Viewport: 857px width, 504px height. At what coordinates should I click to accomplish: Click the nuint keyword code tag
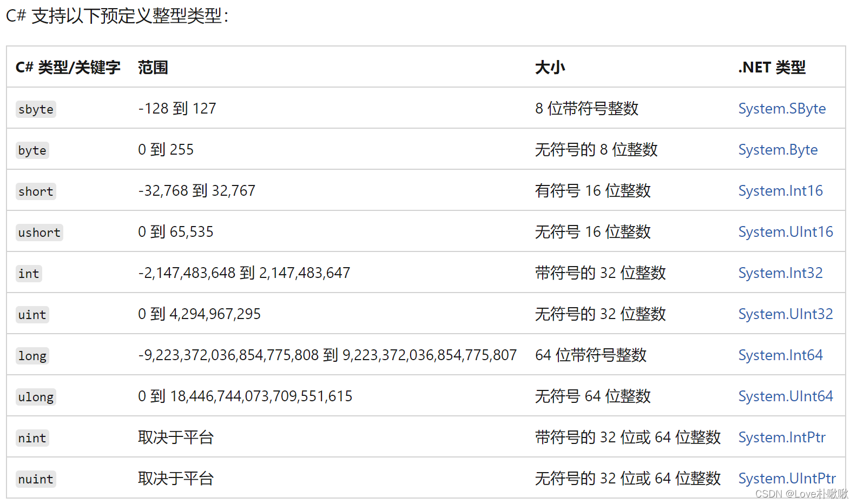click(x=36, y=479)
